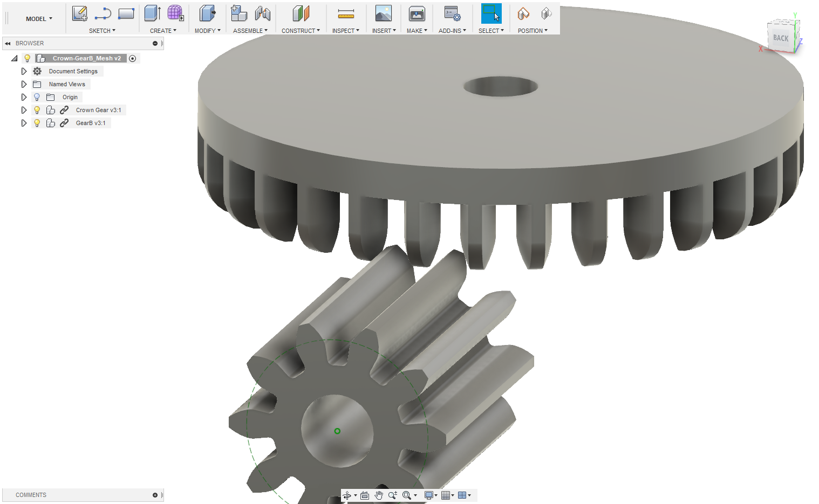Activate the Press Pull tool in Modify
Screen dimensions: 819x504
click(x=207, y=13)
